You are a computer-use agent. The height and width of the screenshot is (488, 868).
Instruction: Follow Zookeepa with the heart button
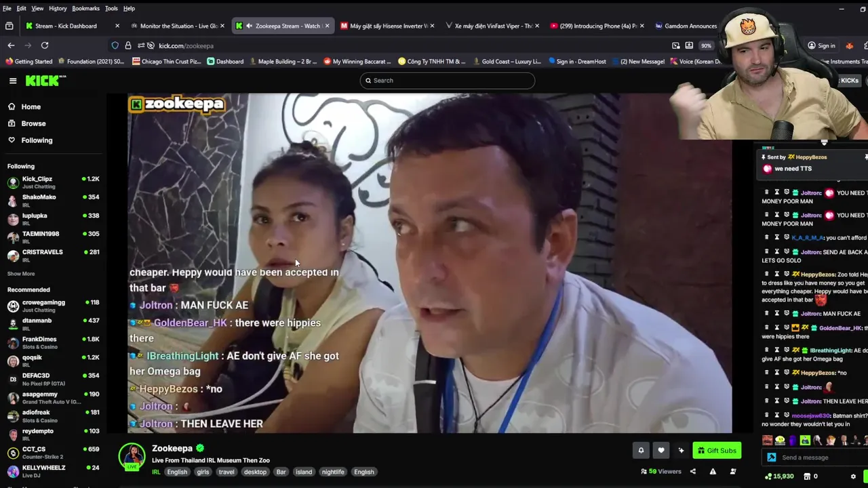(x=661, y=451)
